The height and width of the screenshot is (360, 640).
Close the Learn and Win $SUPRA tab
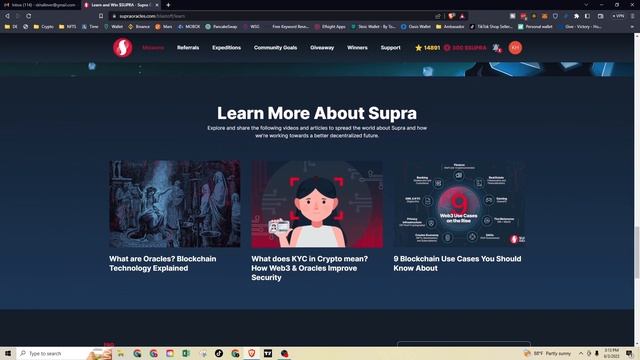coord(157,5)
